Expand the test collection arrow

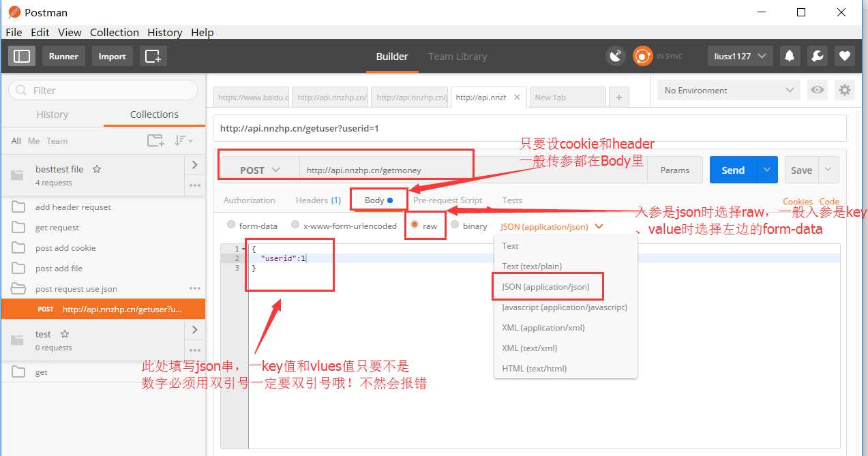(194, 329)
